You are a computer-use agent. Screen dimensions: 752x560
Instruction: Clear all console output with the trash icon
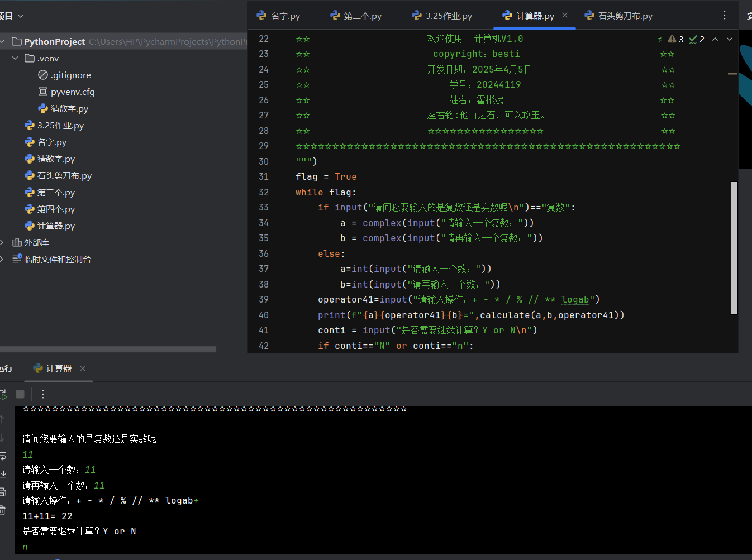pyautogui.click(x=3, y=510)
